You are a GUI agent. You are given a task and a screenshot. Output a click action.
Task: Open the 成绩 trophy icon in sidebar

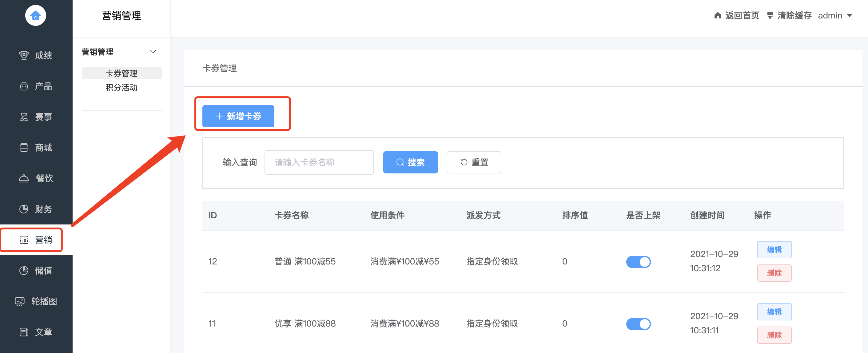[x=24, y=55]
